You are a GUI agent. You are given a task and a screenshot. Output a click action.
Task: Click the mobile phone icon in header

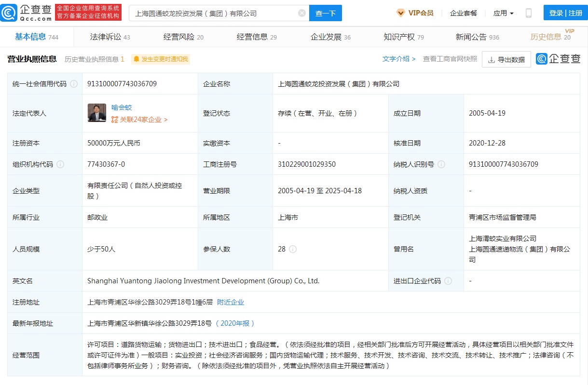pyautogui.click(x=528, y=13)
